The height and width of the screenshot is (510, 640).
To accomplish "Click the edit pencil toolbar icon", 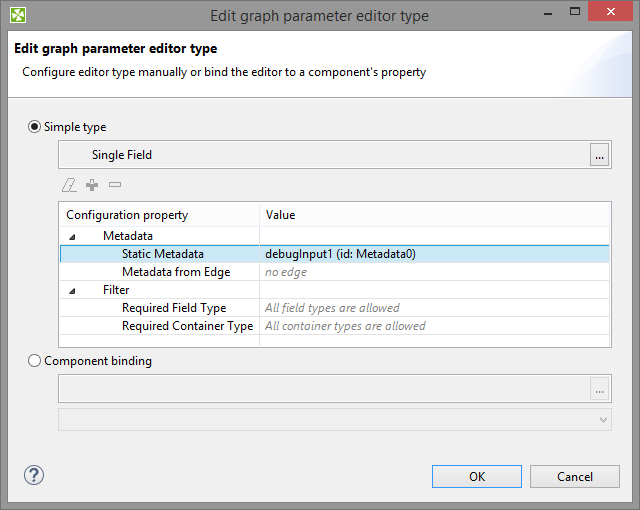I will coord(69,185).
